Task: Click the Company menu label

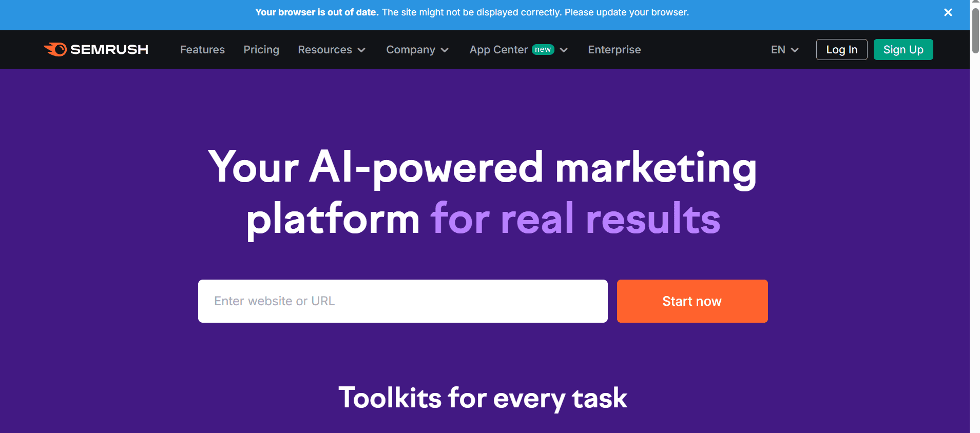Action: 411,50
